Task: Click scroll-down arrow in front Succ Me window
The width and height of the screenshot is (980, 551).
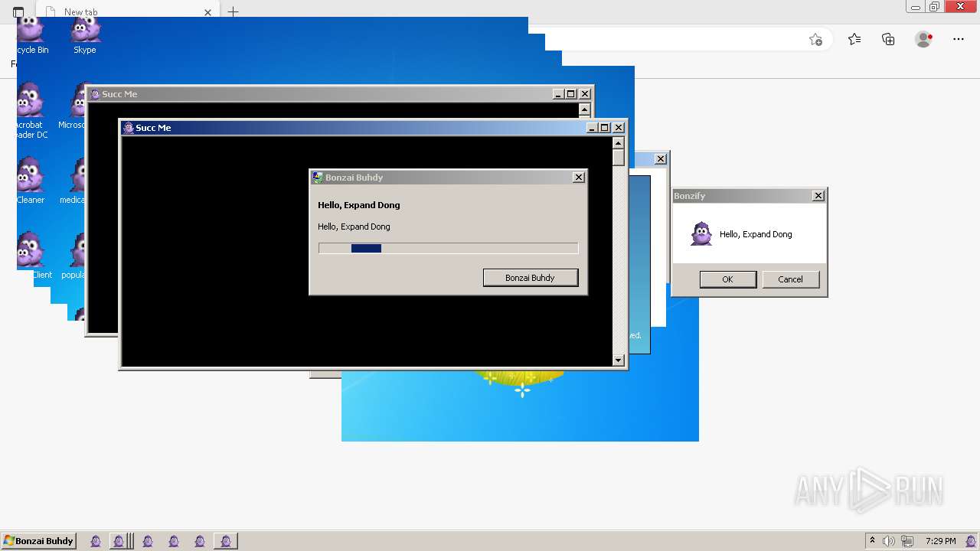Action: point(619,360)
